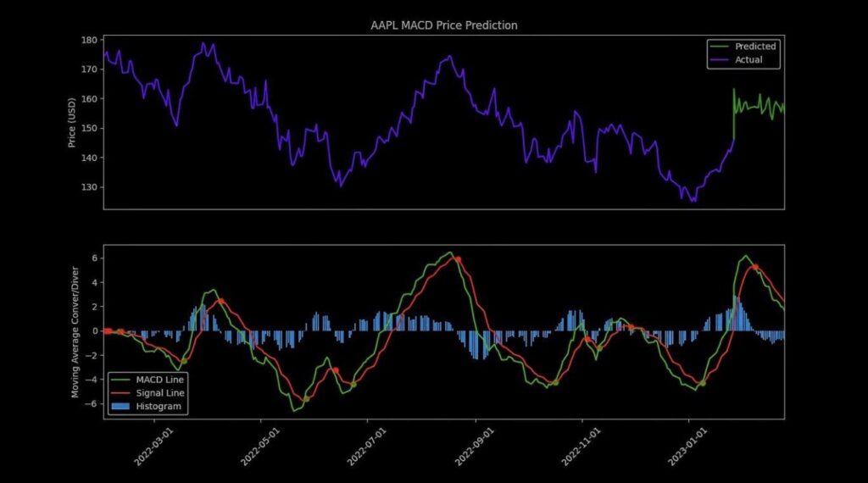The width and height of the screenshot is (868, 483).
Task: Select the Actual legend entry
Action: click(737, 60)
